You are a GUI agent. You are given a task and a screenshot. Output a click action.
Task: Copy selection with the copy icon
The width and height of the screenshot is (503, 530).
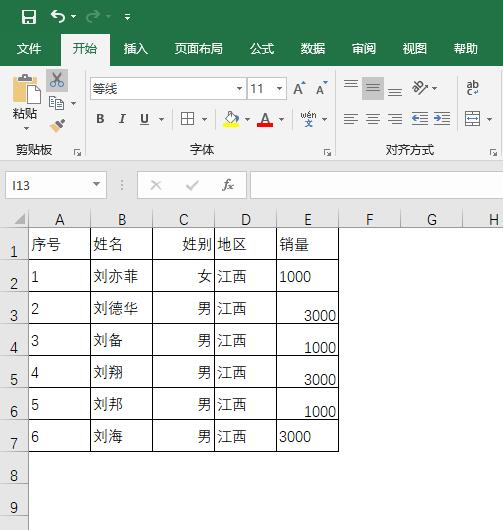[56, 103]
